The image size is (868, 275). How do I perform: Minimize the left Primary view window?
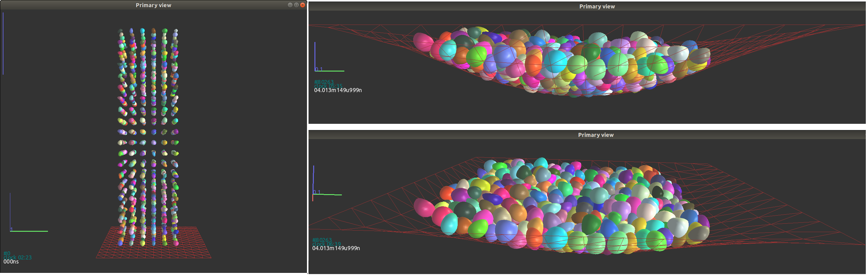pos(290,5)
